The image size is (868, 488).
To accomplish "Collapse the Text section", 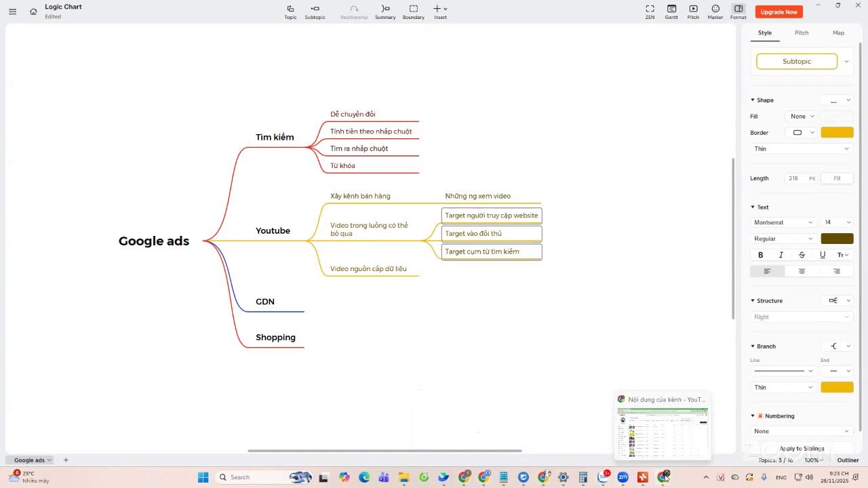I will [x=753, y=207].
